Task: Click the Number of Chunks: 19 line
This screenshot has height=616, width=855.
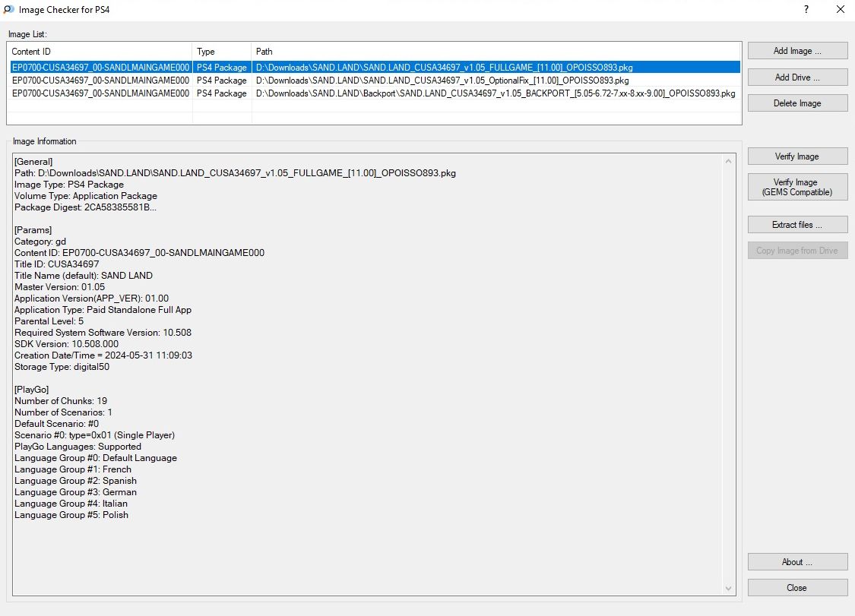Action: coord(61,401)
